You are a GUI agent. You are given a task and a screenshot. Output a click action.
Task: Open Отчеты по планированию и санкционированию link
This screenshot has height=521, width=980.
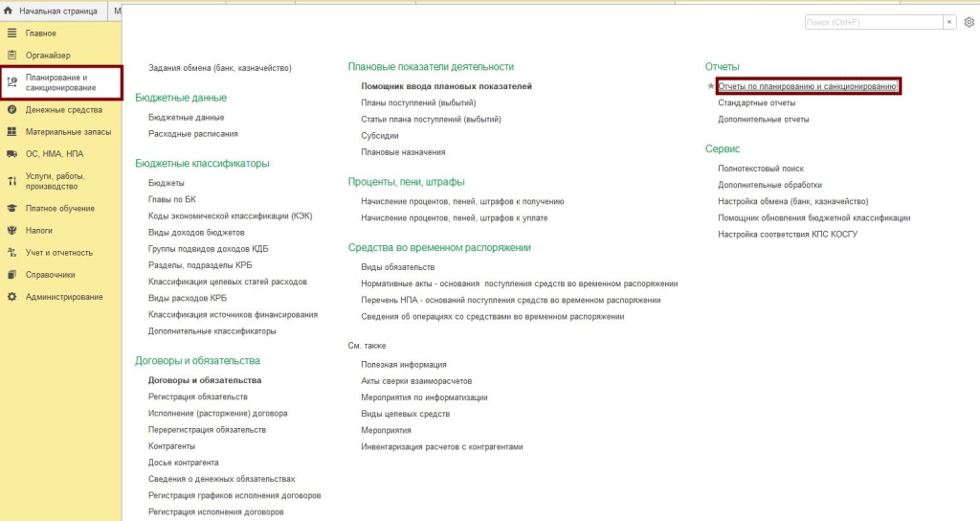pos(807,86)
